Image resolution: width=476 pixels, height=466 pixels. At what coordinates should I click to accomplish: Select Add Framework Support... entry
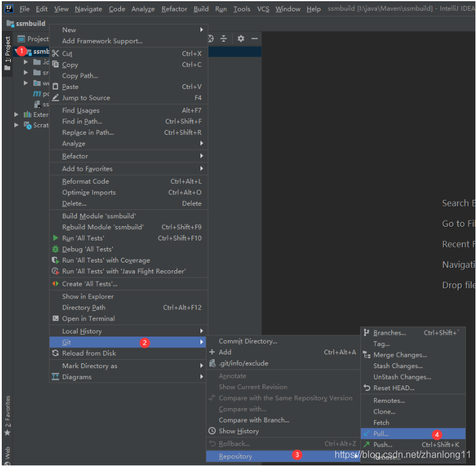pos(129,41)
